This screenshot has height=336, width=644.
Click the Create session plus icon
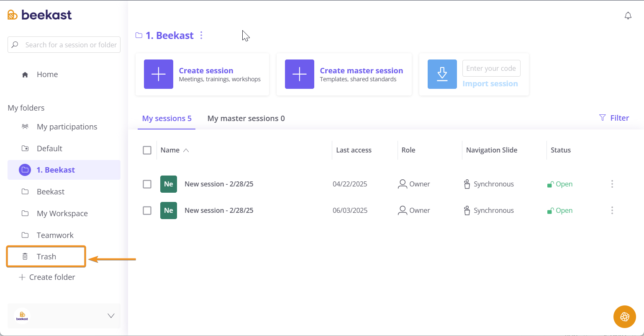coord(159,74)
